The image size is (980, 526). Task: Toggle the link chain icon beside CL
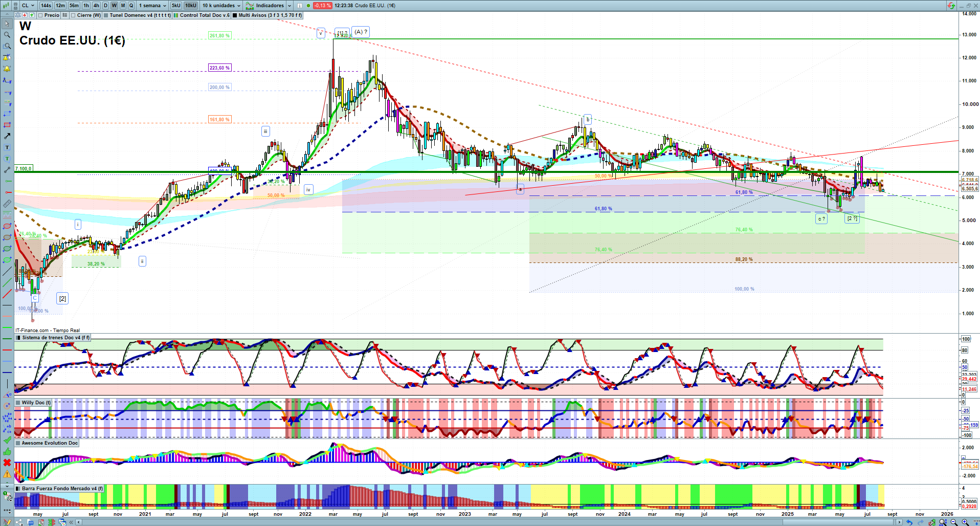[15, 6]
